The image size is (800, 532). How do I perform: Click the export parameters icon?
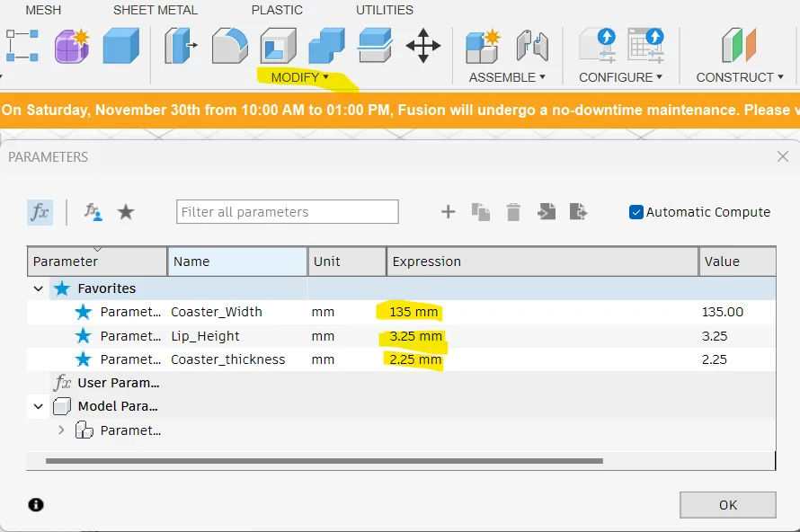tap(579, 212)
